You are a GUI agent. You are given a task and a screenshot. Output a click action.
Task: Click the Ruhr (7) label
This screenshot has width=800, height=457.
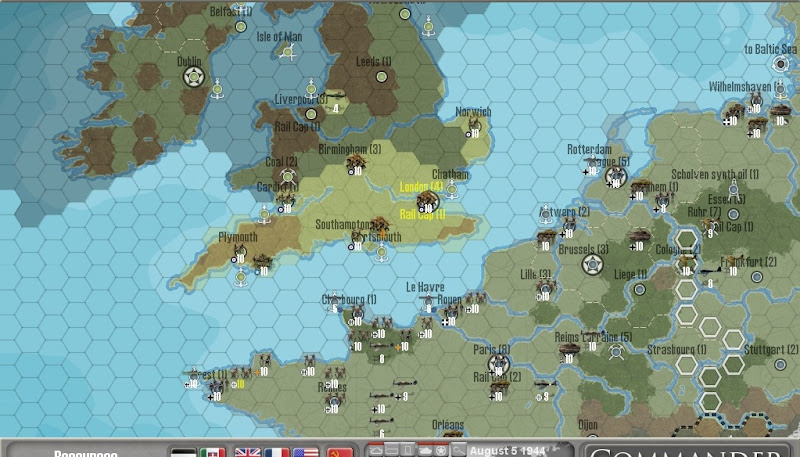(704, 212)
